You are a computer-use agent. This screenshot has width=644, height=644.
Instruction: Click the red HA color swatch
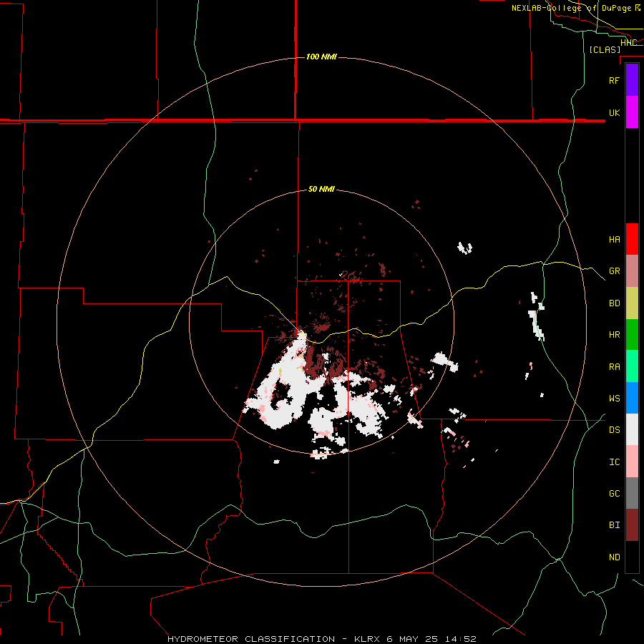(632, 239)
